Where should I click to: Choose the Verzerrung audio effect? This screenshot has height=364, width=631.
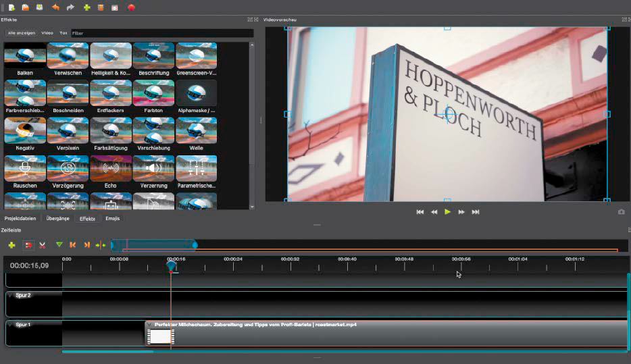pyautogui.click(x=154, y=172)
